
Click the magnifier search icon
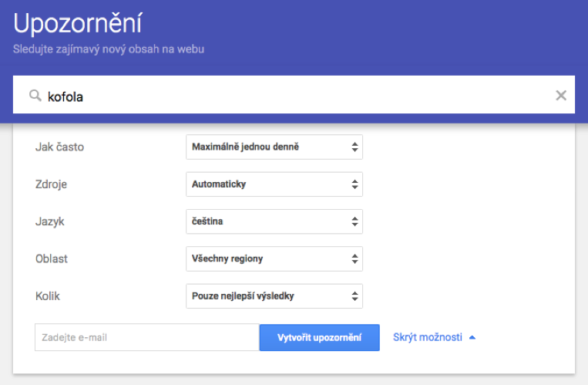35,96
